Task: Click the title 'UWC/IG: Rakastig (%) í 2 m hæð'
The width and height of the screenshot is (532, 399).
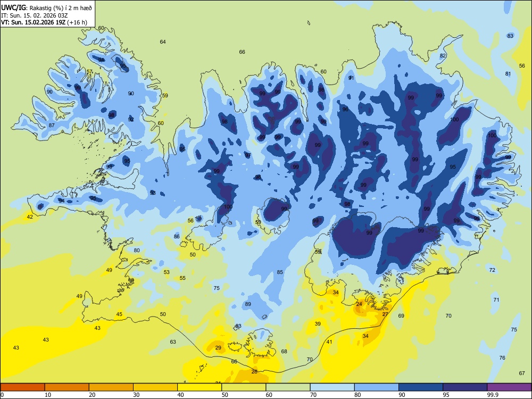Action: [x=46, y=7]
